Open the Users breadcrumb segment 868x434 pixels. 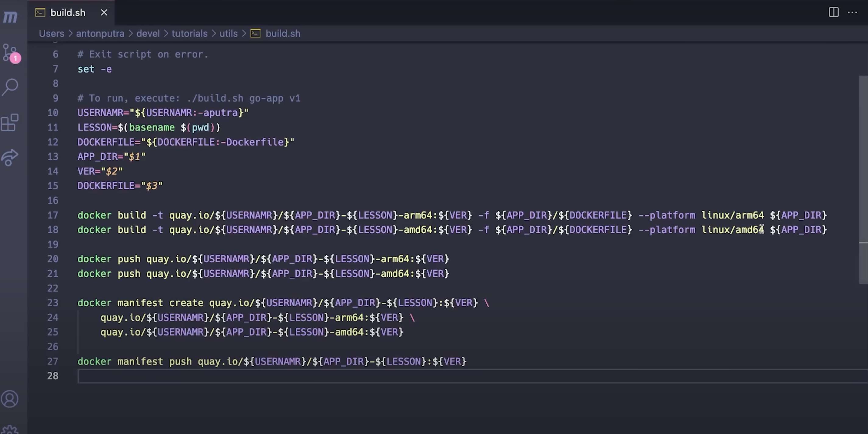point(51,34)
